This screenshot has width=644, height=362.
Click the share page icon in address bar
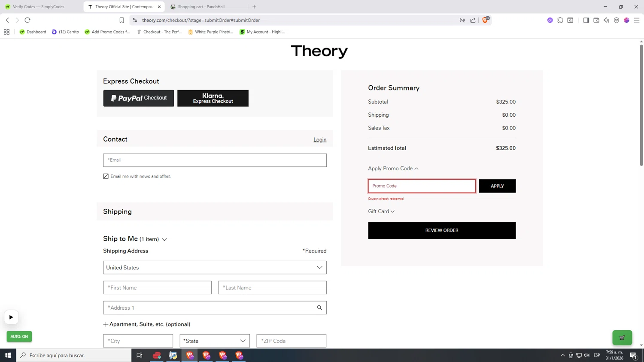pyautogui.click(x=473, y=20)
